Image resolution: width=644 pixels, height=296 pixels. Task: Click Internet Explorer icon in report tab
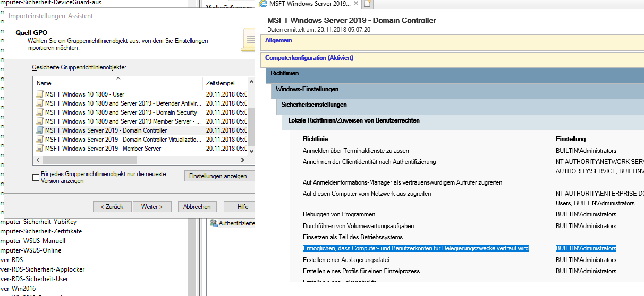click(x=262, y=4)
